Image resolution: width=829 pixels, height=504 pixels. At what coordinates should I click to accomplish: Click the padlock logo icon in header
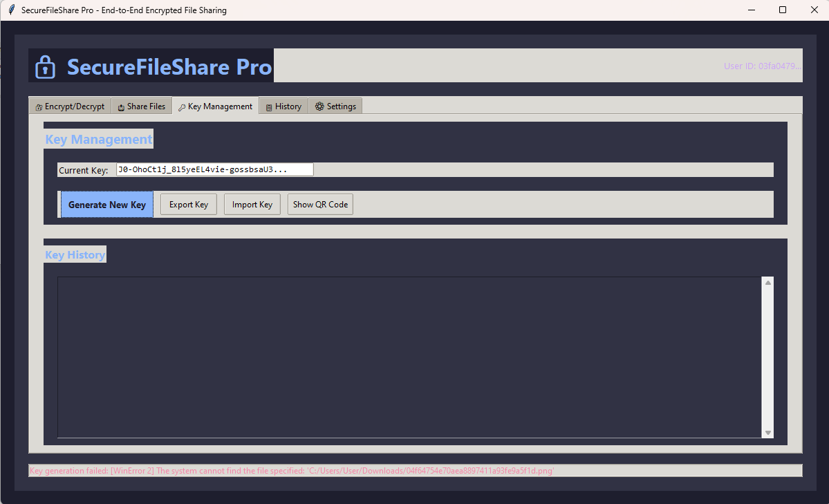46,67
